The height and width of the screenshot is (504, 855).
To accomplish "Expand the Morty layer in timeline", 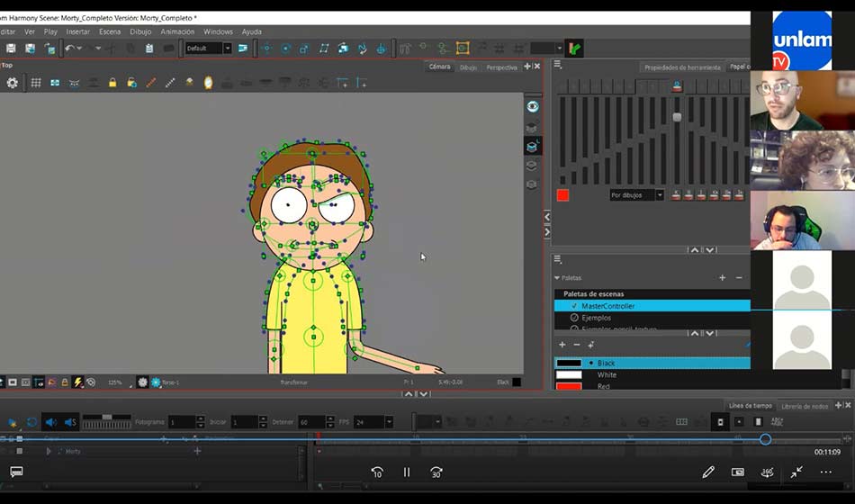I will [49, 451].
